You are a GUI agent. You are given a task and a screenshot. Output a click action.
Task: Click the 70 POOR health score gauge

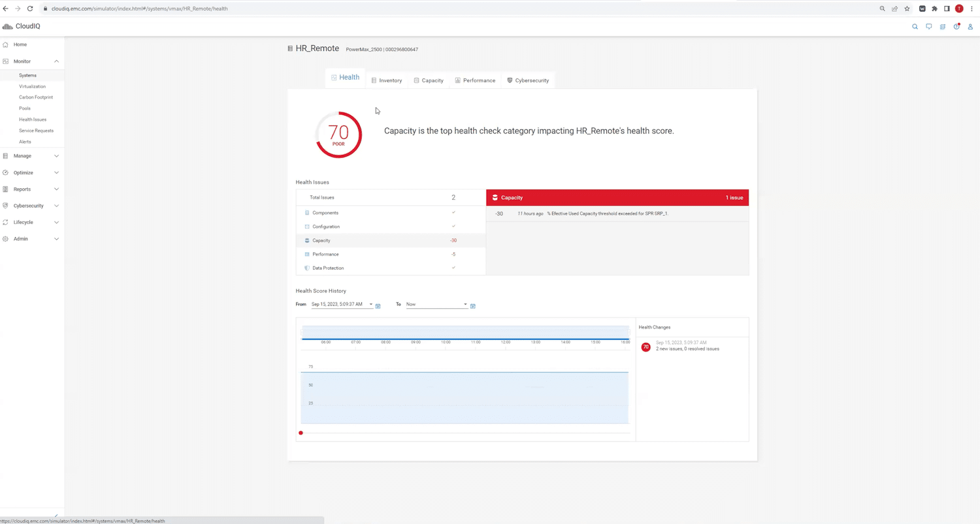[338, 135]
